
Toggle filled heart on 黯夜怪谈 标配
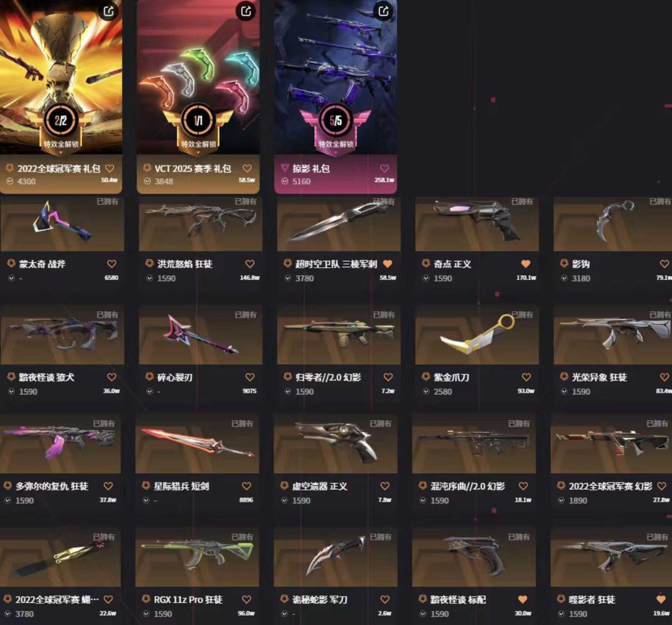pyautogui.click(x=523, y=599)
